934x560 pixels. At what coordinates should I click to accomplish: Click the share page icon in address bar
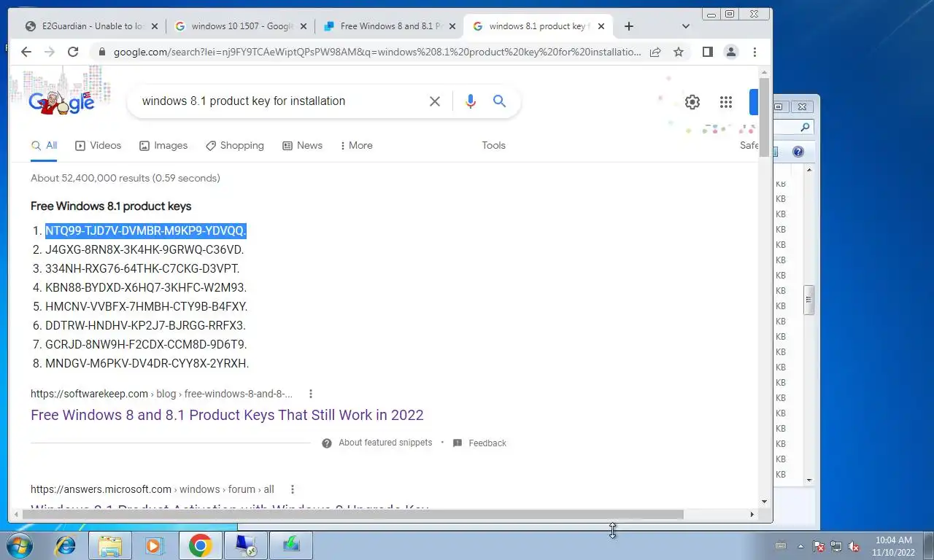tap(655, 52)
